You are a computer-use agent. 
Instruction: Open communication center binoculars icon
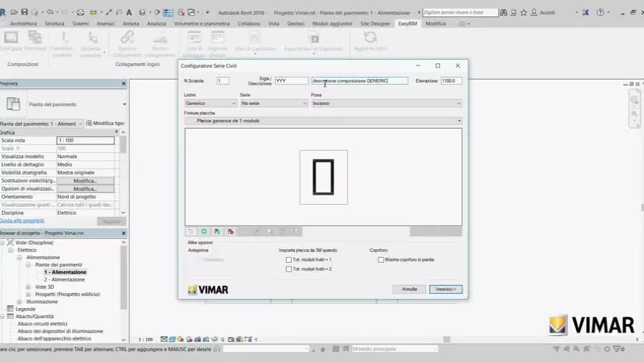point(504,13)
